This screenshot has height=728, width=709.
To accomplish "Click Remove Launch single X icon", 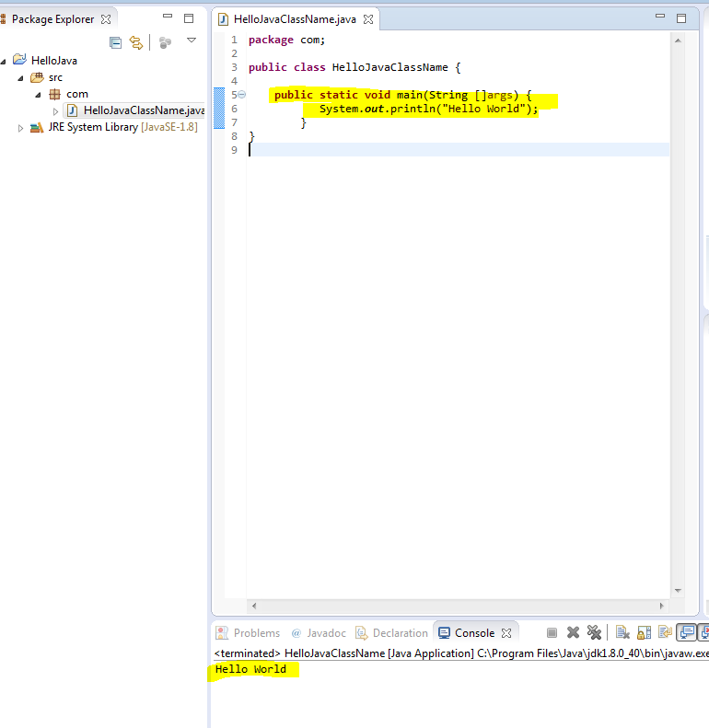I will pyautogui.click(x=574, y=632).
